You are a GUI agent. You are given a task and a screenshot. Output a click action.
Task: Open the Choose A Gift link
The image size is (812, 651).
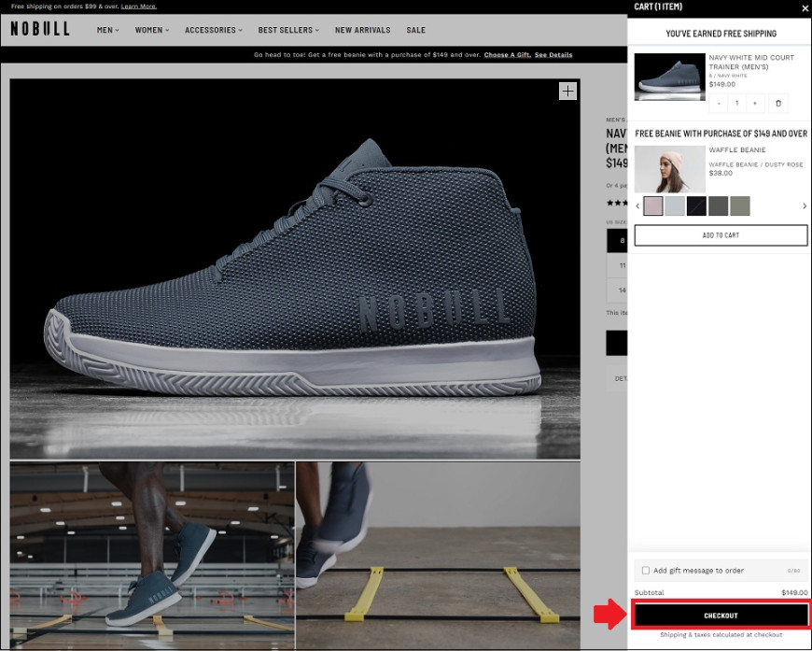click(508, 55)
